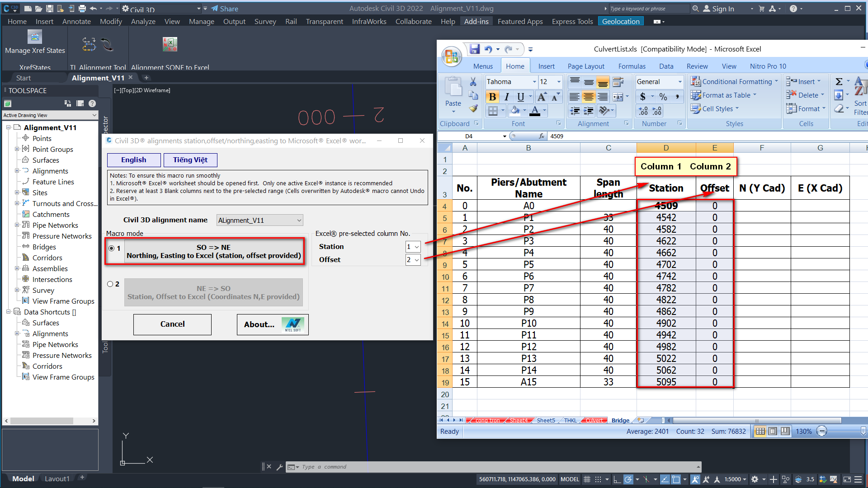The width and height of the screenshot is (868, 488).
Task: Click the Manage Xref States icon
Action: (x=35, y=37)
